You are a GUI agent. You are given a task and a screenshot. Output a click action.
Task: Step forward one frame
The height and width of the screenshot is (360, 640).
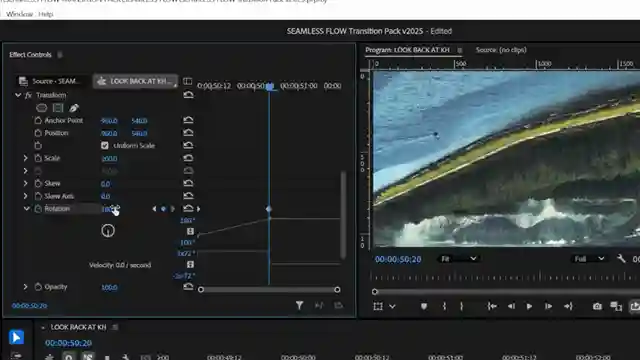point(548,306)
